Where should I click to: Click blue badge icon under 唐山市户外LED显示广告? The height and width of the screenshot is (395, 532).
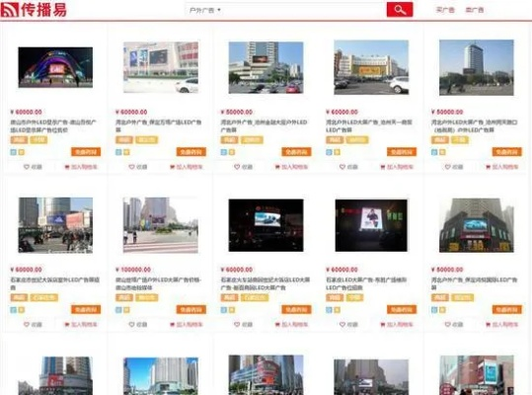pyautogui.click(x=13, y=152)
